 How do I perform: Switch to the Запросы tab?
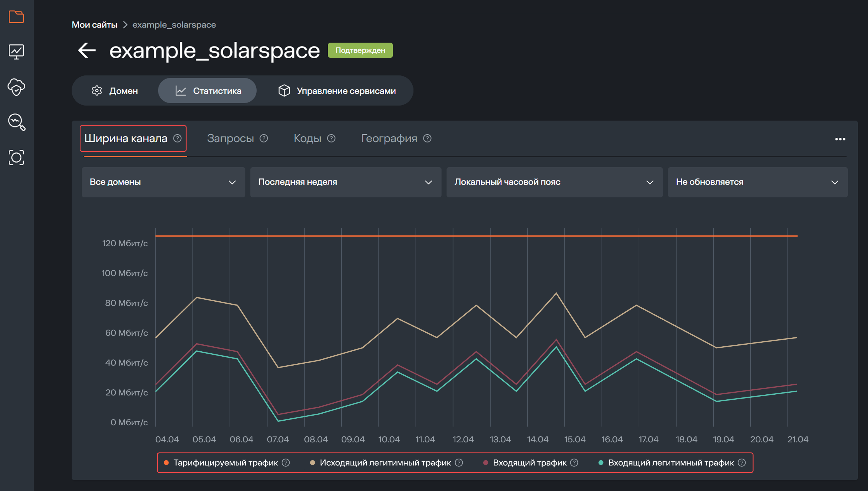tap(231, 138)
